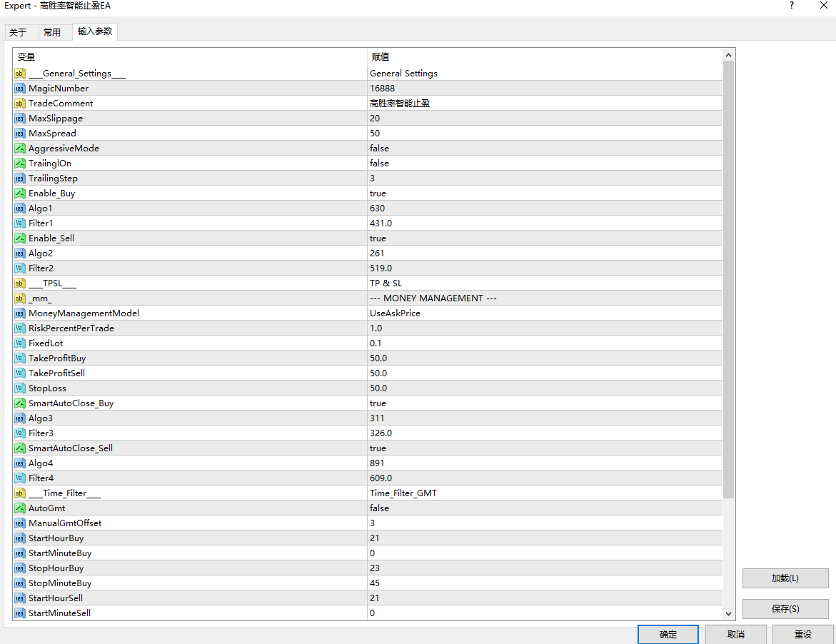Click the string icon beside TradeComment
The height and width of the screenshot is (644, 836).
pyautogui.click(x=20, y=104)
